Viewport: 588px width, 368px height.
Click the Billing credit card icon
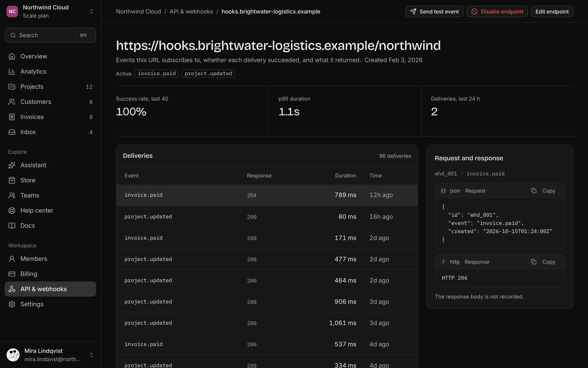(x=12, y=274)
